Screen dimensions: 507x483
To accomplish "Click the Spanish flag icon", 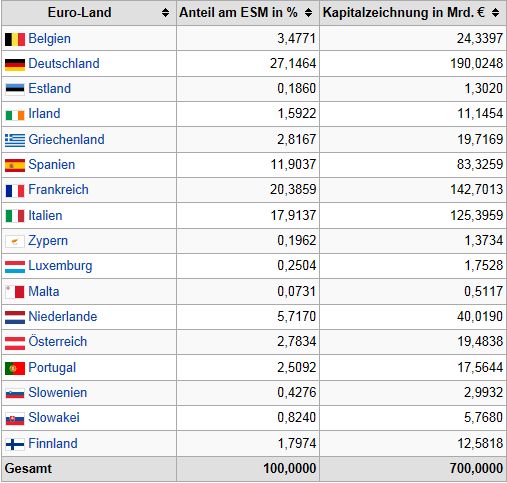I will 15,166.
